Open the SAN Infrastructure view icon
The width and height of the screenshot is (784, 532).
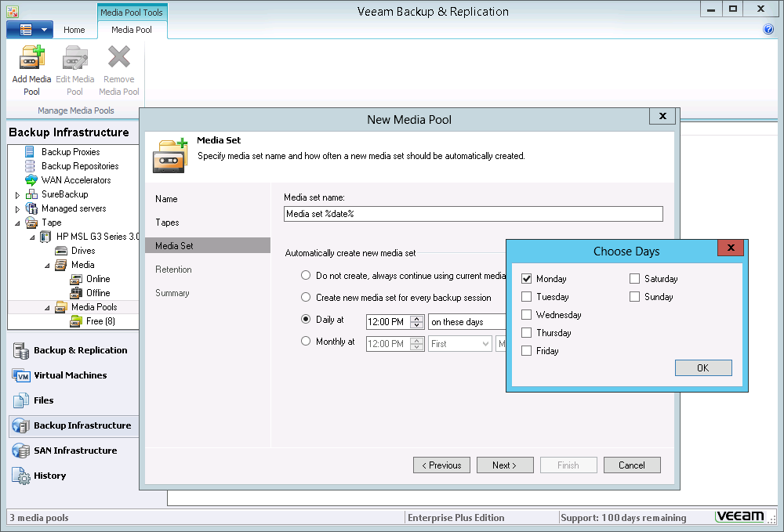tap(21, 451)
